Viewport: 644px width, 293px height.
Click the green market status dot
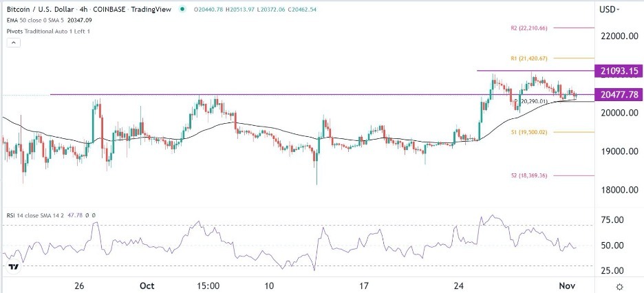(x=183, y=9)
